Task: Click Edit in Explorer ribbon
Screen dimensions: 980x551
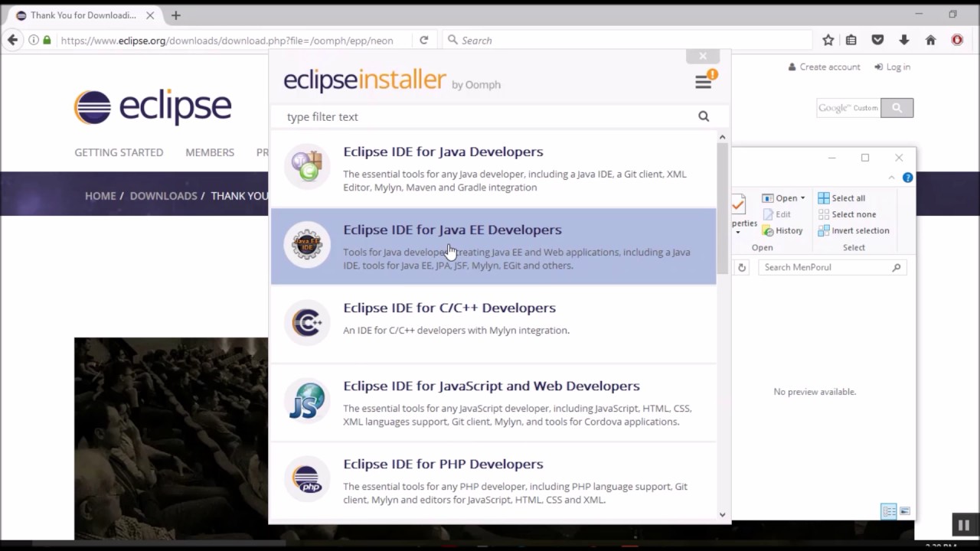Action: [777, 214]
